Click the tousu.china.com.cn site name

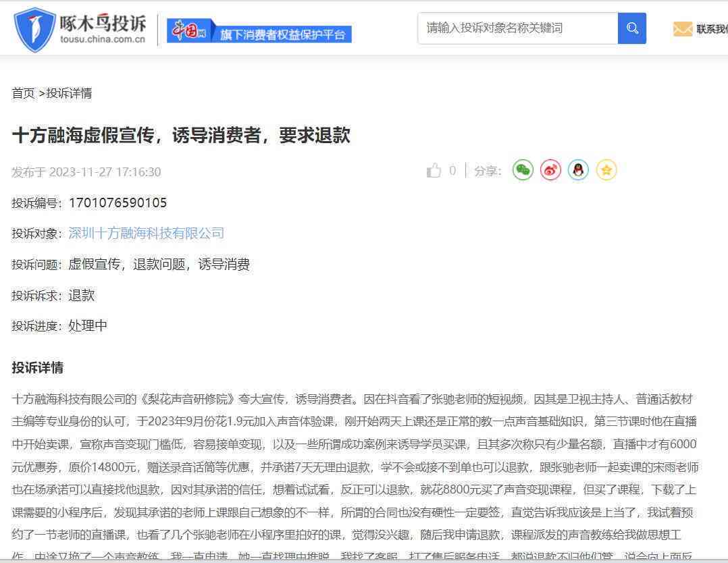tap(103, 39)
